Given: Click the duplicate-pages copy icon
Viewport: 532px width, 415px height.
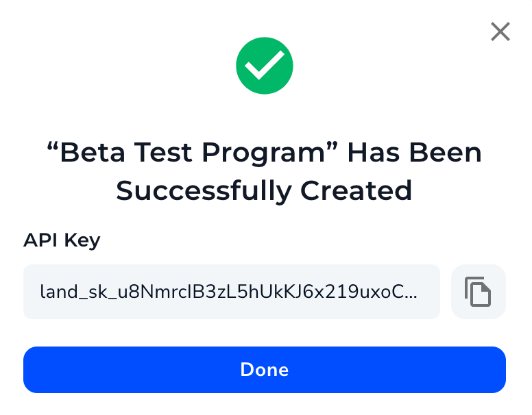Looking at the screenshot, I should tap(478, 292).
